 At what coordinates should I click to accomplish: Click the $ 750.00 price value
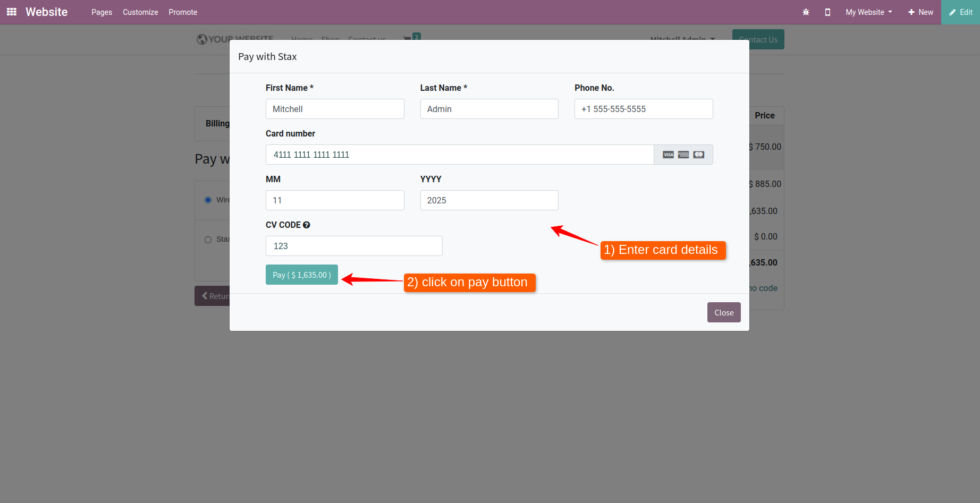pos(765,147)
